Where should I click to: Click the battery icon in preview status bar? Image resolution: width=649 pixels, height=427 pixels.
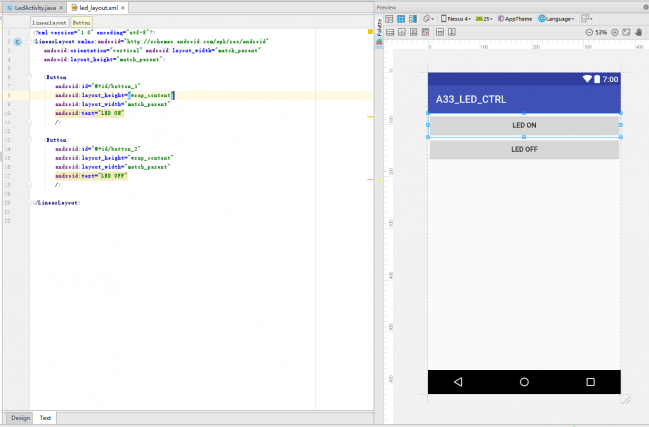click(x=597, y=79)
